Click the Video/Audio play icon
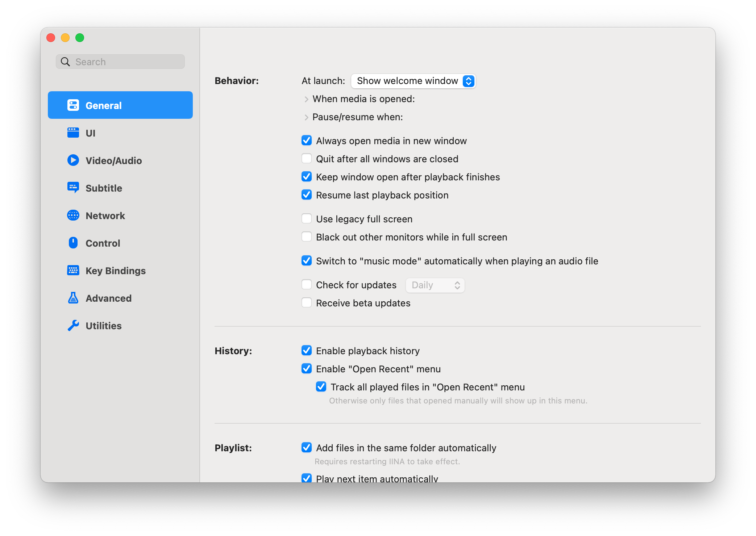Screen dimensions: 756x536 pyautogui.click(x=73, y=160)
